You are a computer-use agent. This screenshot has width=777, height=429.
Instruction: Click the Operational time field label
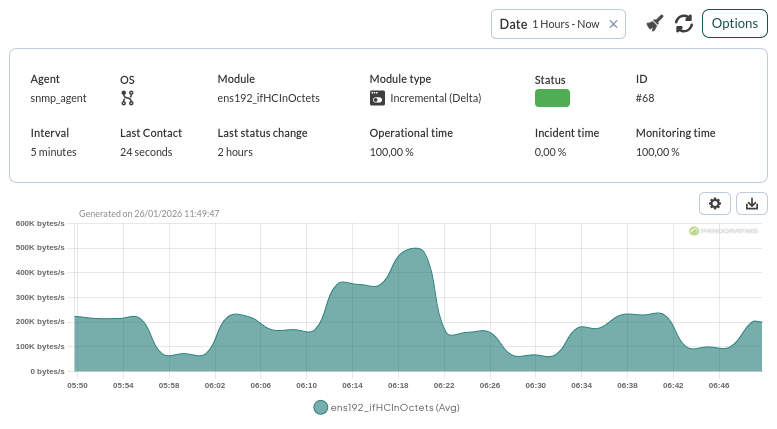click(411, 133)
